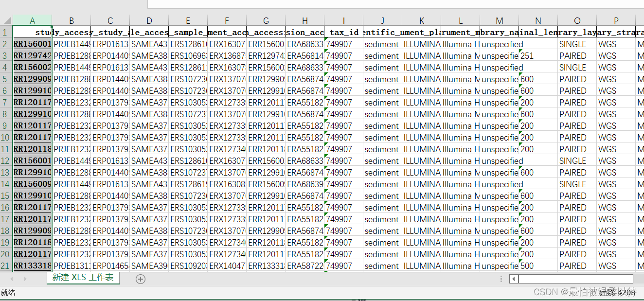Click the previous sheet navigation arrow
644x301 pixels.
pyautogui.click(x=12, y=279)
